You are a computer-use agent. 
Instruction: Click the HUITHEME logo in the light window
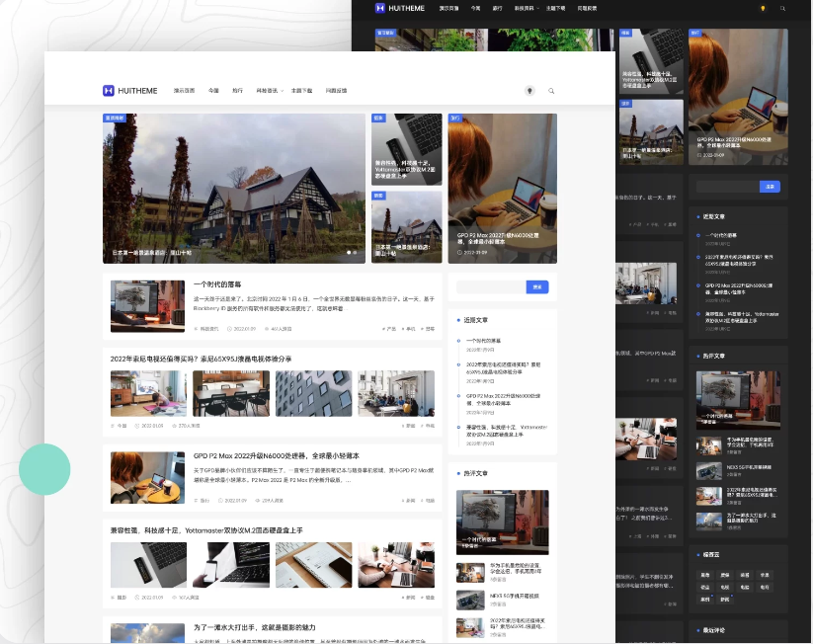130,91
